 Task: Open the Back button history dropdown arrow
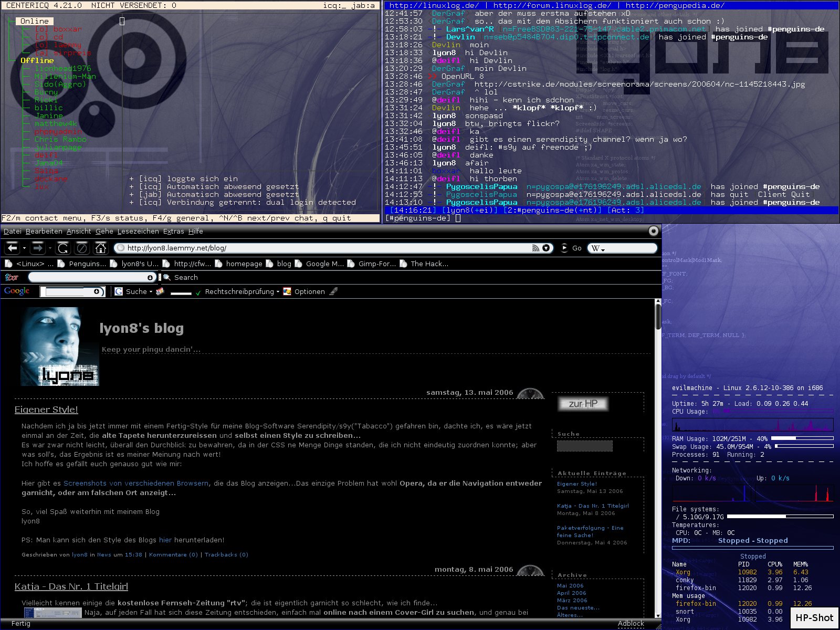pyautogui.click(x=24, y=248)
